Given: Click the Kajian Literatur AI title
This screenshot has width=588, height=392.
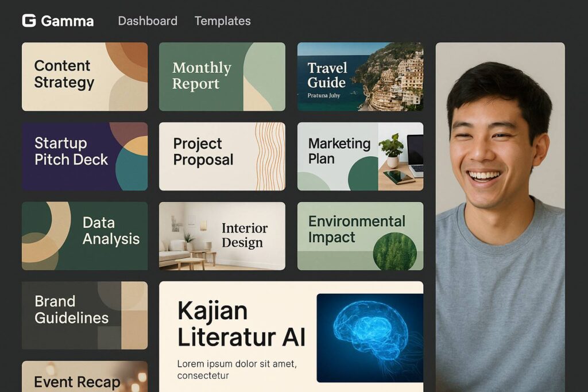Looking at the screenshot, I should pos(241,324).
